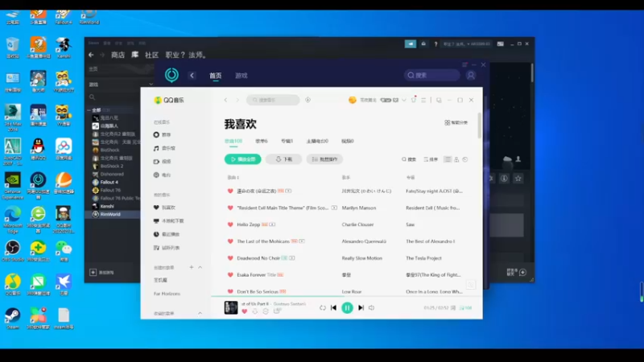
Task: Expand the account dropdown arrow in QQ Music
Action: click(x=404, y=100)
